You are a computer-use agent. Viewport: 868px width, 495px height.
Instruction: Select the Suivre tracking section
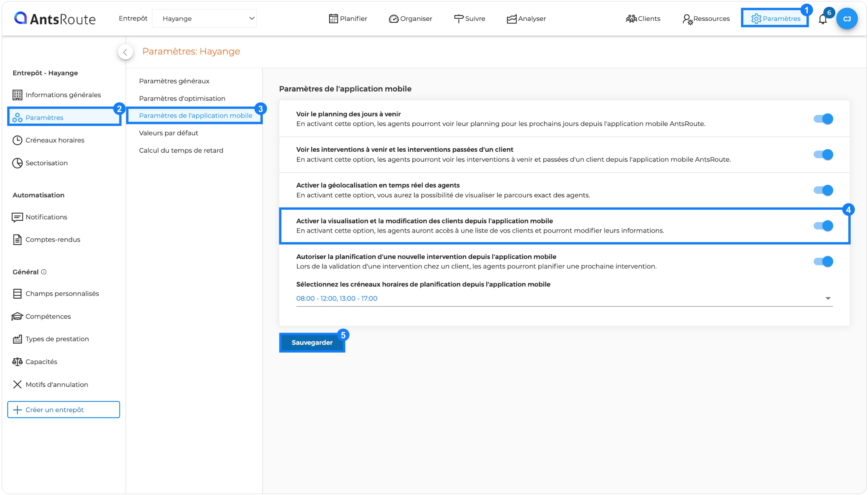click(469, 18)
